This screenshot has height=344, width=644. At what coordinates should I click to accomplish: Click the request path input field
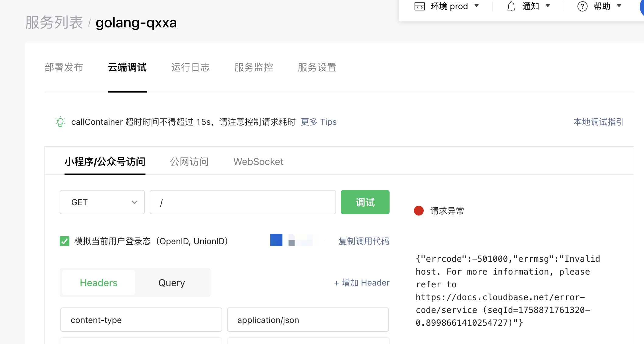tap(243, 202)
